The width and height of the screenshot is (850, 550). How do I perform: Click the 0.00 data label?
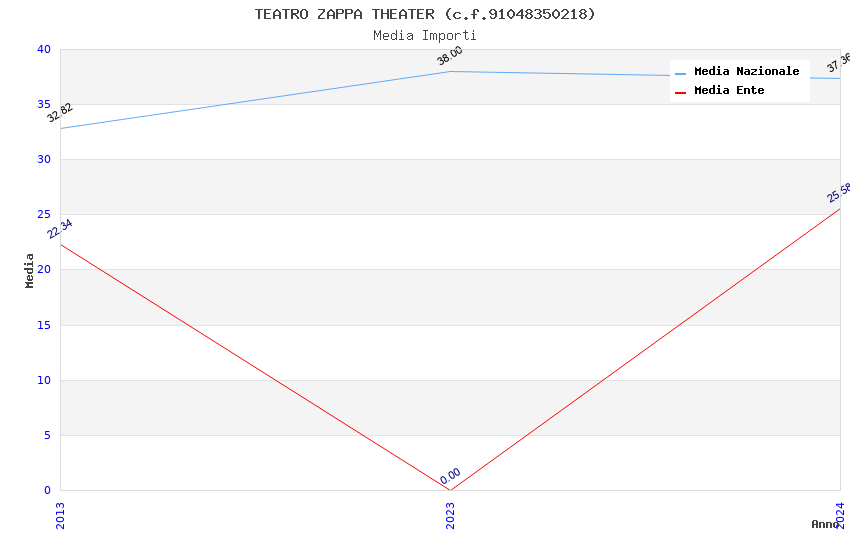coord(450,476)
